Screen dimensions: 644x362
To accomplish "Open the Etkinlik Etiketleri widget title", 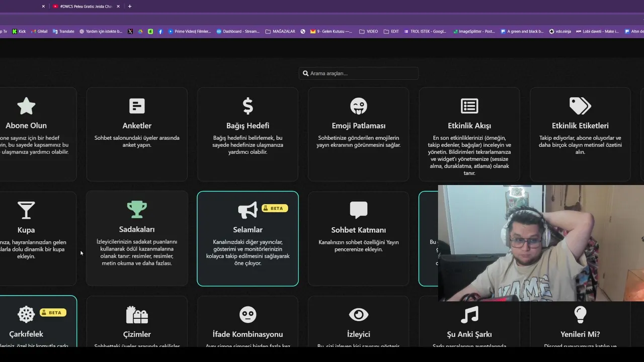I will [580, 126].
